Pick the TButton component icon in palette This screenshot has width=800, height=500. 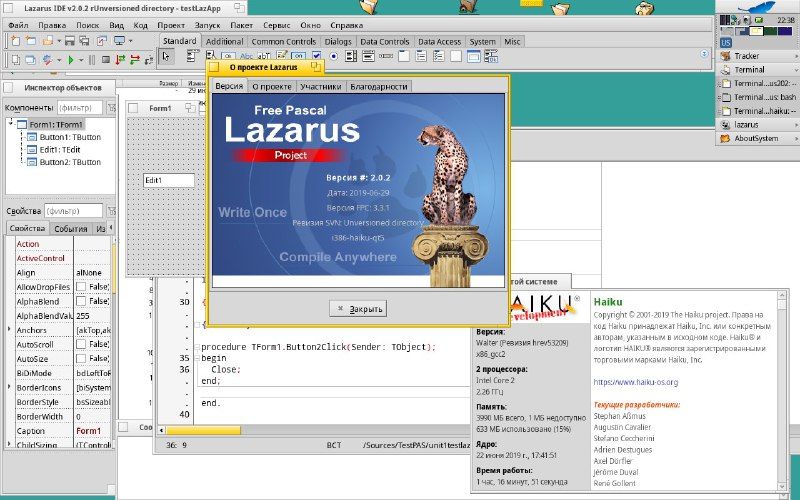228,56
